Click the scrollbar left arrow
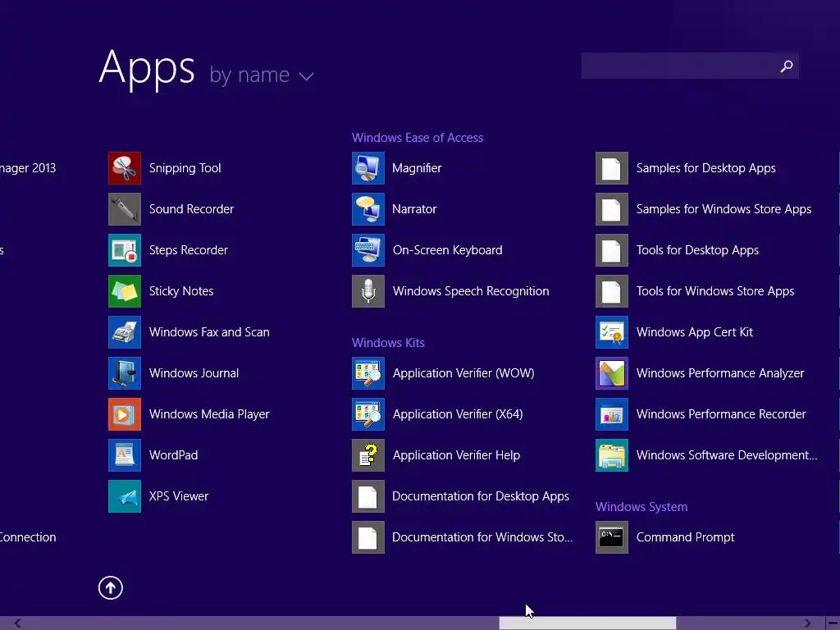This screenshot has width=840, height=630. 18,623
